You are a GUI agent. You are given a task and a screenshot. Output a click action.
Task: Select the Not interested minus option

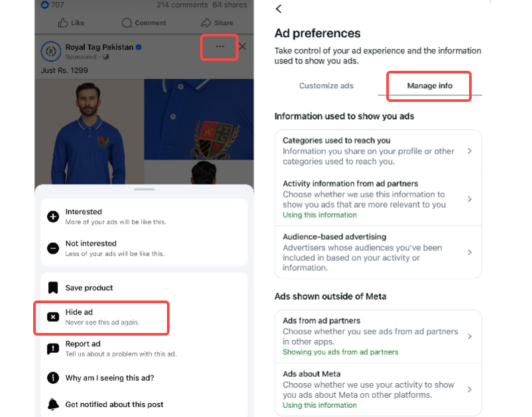pos(53,248)
